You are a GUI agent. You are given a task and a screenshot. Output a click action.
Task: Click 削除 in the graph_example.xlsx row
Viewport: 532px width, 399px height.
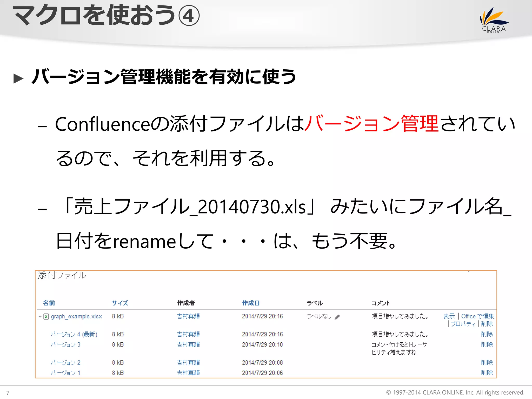pos(487,324)
